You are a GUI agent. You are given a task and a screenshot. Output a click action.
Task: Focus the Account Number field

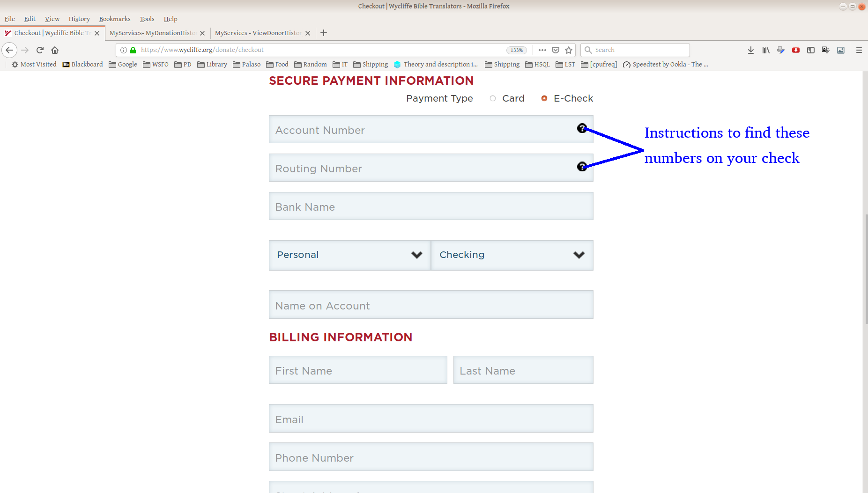[431, 129]
